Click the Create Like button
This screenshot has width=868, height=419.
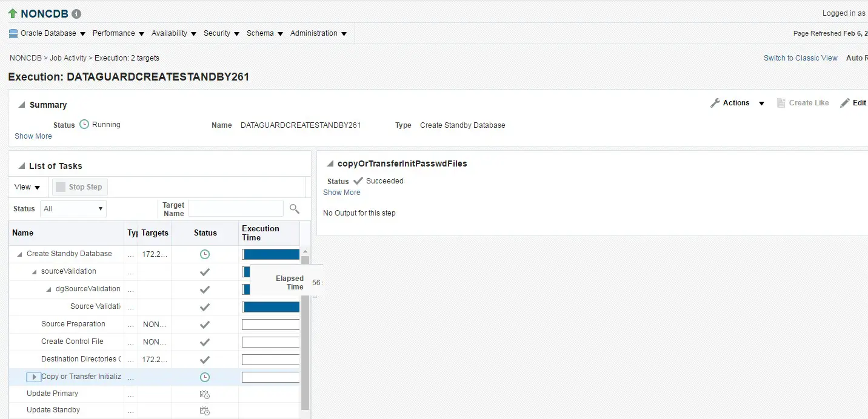(803, 103)
